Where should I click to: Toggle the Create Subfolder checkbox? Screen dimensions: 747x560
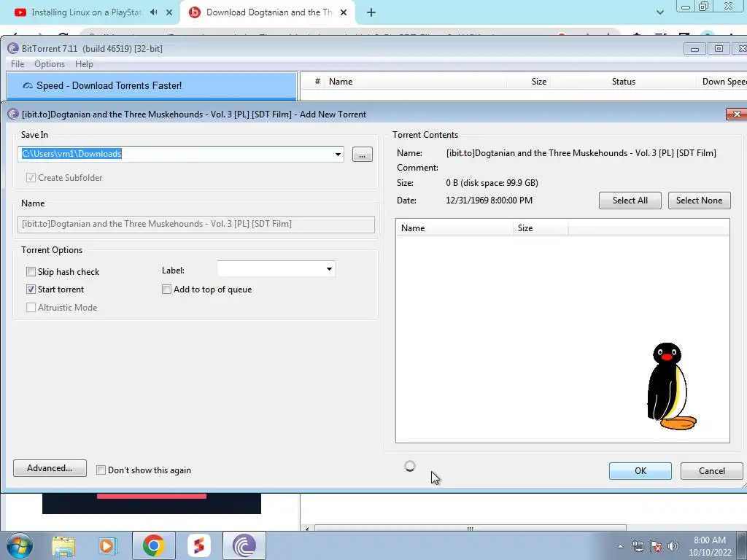point(31,178)
